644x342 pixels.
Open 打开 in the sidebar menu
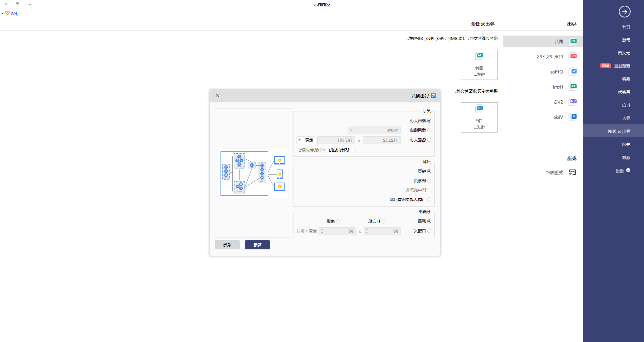point(626,27)
